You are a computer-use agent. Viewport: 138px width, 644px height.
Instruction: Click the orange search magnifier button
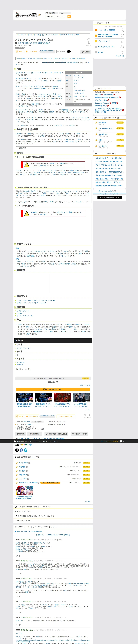[69, 17]
